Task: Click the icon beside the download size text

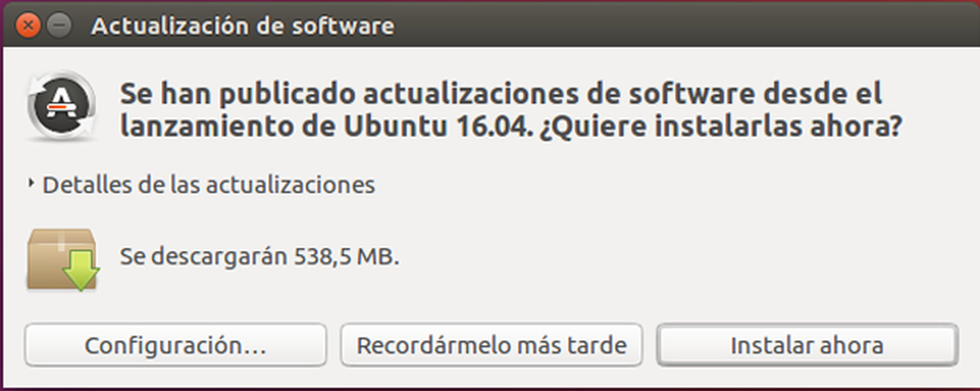Action: (61, 260)
